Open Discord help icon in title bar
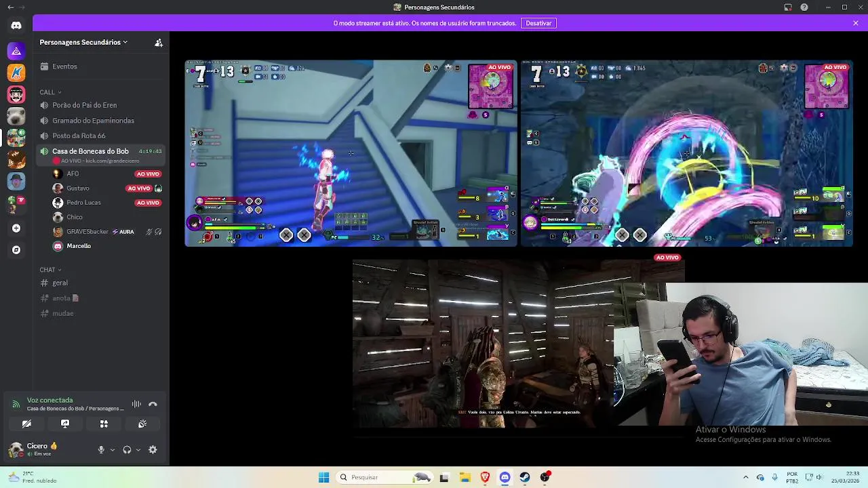 click(804, 7)
